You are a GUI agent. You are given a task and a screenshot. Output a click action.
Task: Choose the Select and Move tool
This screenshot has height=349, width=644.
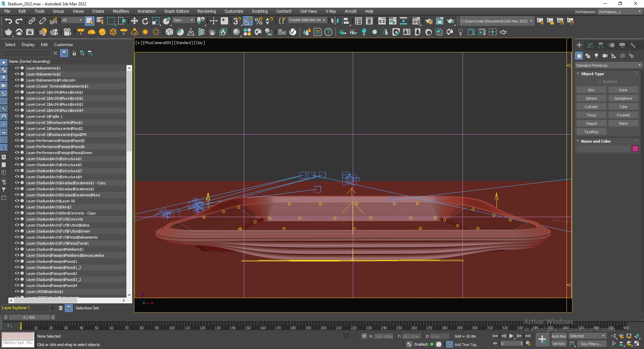coord(135,21)
